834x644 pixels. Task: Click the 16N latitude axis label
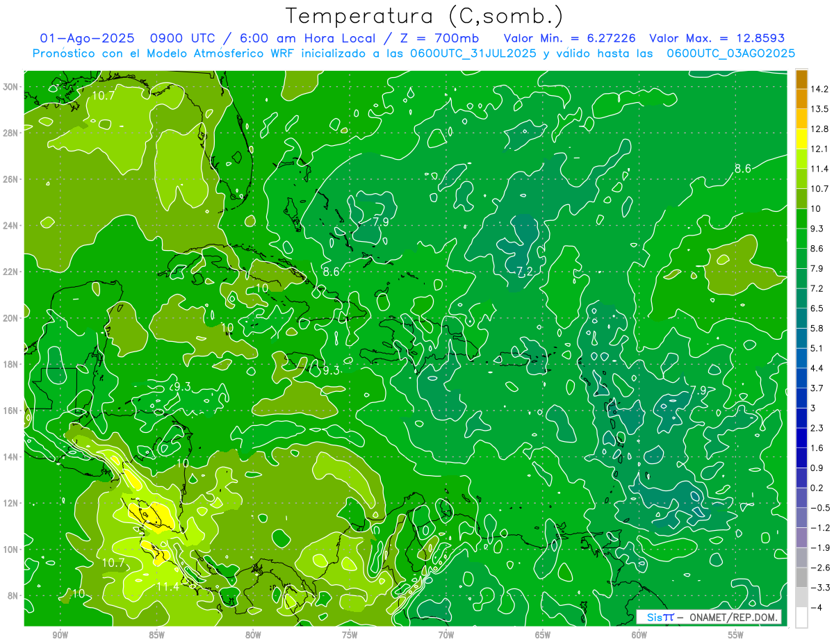[x=11, y=411]
